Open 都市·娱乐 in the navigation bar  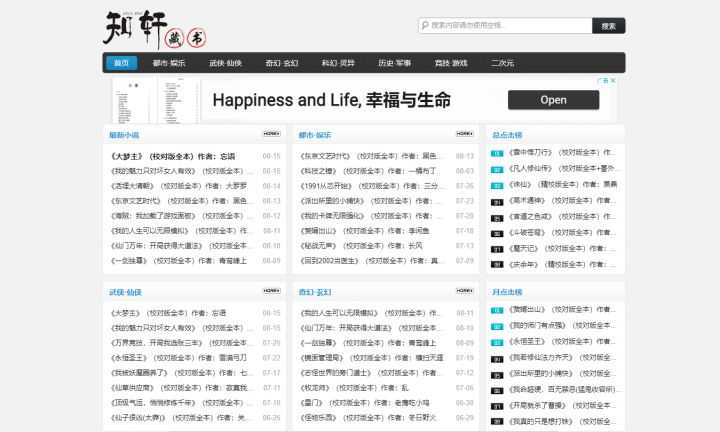pos(169,63)
